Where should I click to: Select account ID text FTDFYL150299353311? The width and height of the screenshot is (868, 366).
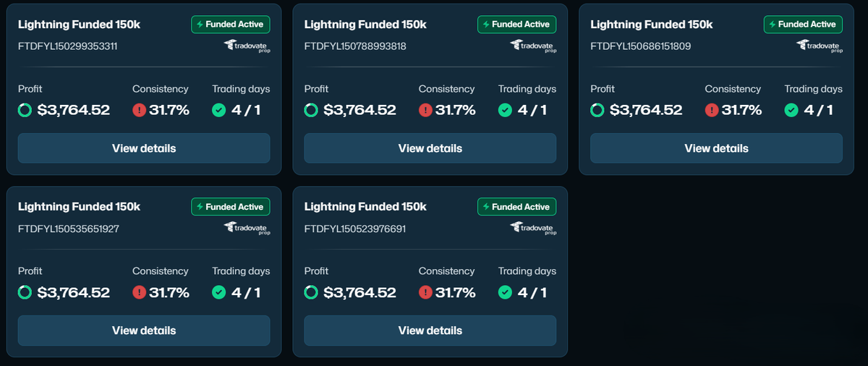(68, 46)
